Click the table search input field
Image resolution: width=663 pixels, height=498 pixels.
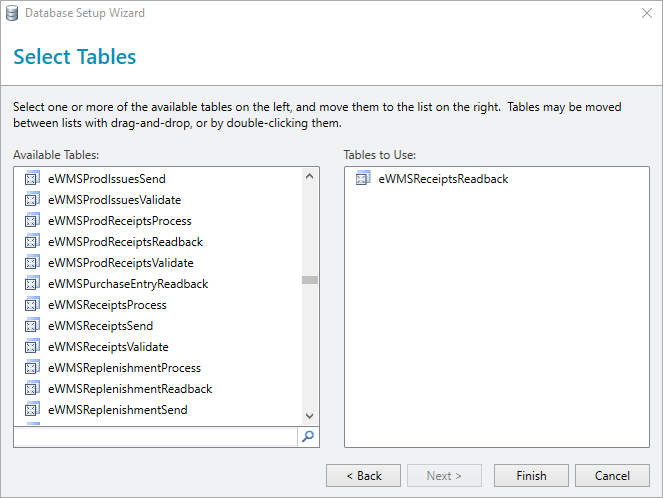click(x=156, y=437)
